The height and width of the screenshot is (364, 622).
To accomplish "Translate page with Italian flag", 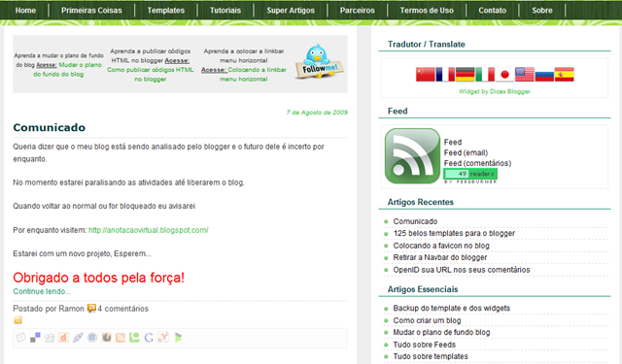I will [485, 75].
